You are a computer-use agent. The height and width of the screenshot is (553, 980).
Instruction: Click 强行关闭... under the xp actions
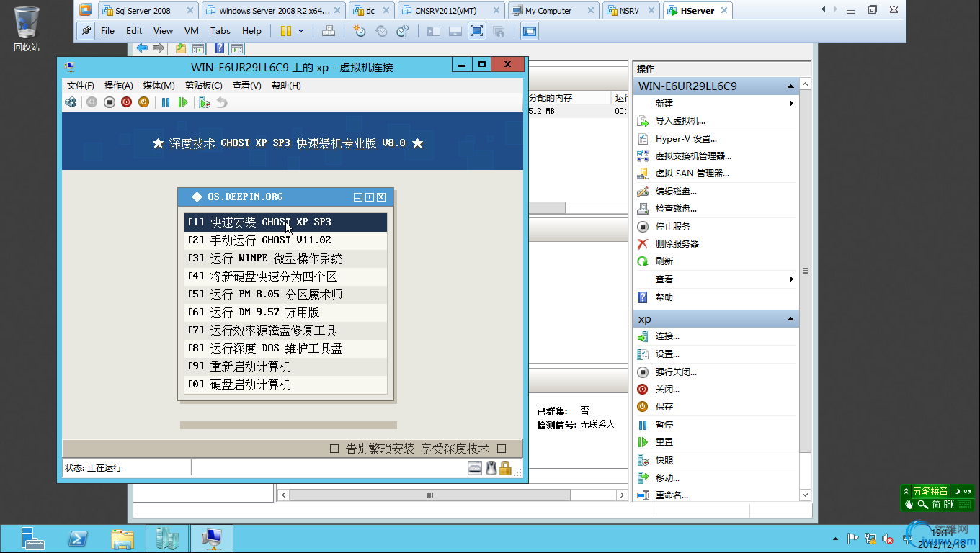coord(676,372)
